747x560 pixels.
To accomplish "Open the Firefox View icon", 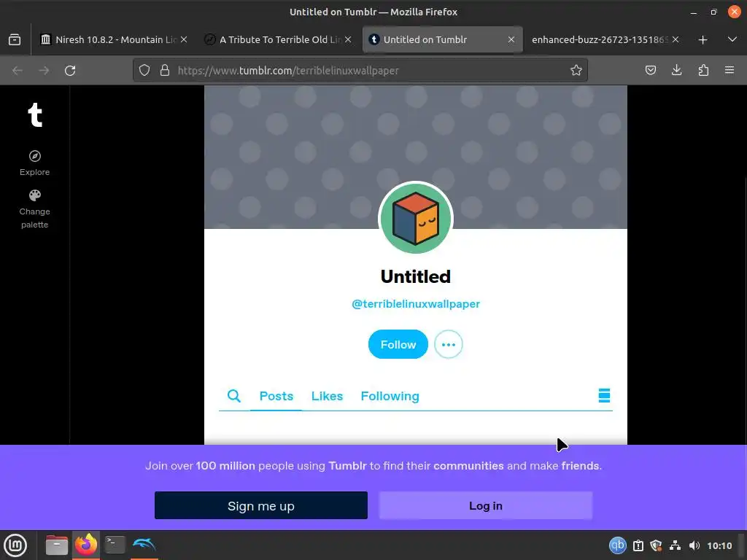I will coord(15,39).
